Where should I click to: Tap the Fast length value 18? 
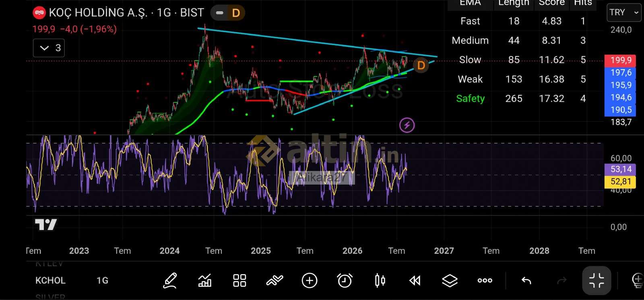tap(514, 21)
